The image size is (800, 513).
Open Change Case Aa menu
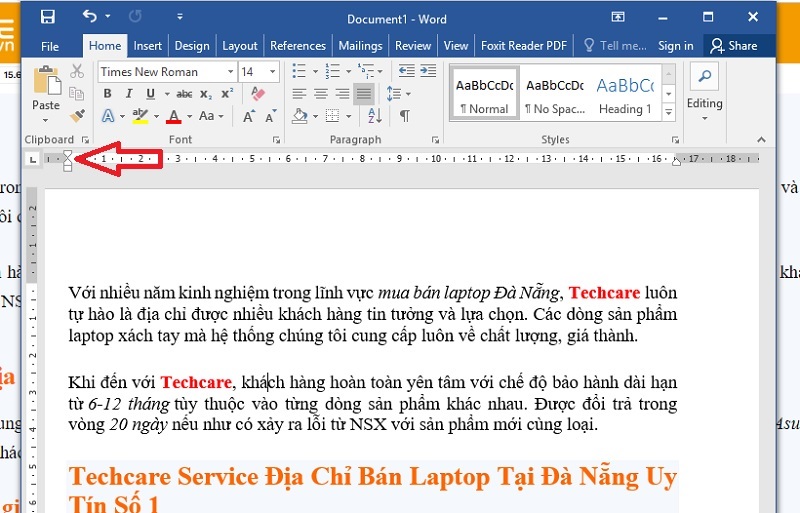tap(211, 116)
